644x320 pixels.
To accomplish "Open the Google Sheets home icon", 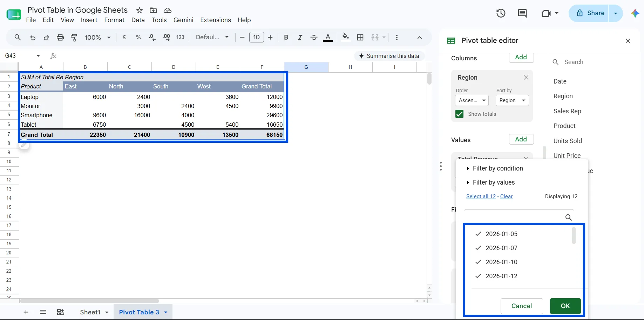I will click(x=14, y=14).
